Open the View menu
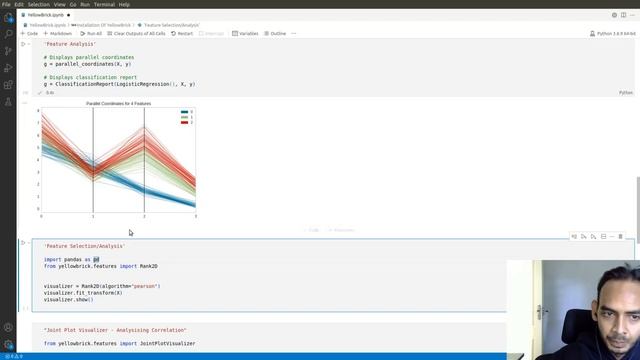The height and width of the screenshot is (360, 640). (60, 4)
